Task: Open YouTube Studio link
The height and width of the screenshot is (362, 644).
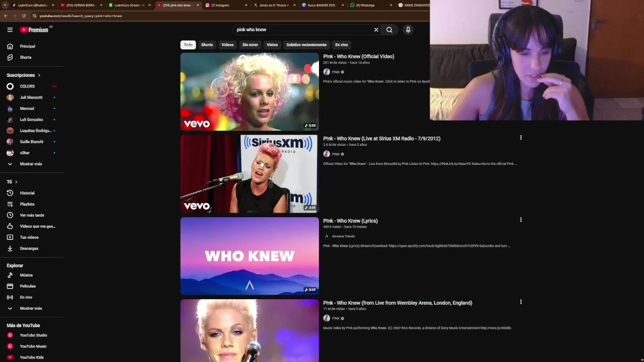Action: pos(33,335)
